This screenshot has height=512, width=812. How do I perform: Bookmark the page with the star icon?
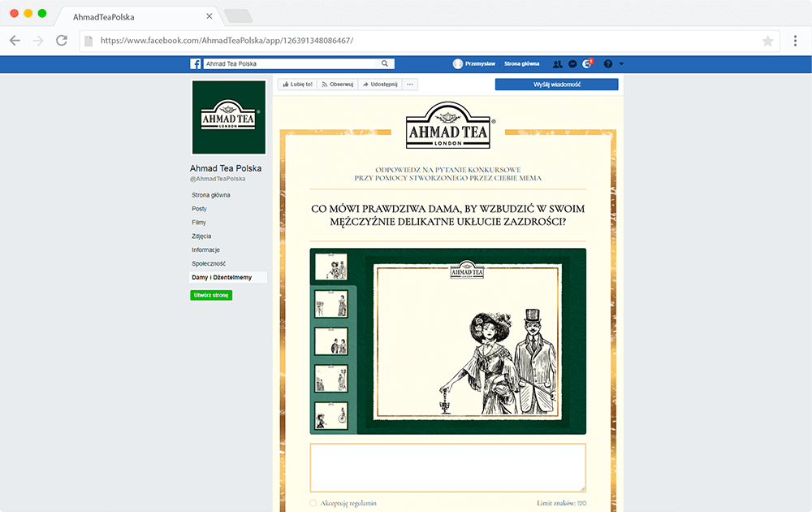coord(767,41)
